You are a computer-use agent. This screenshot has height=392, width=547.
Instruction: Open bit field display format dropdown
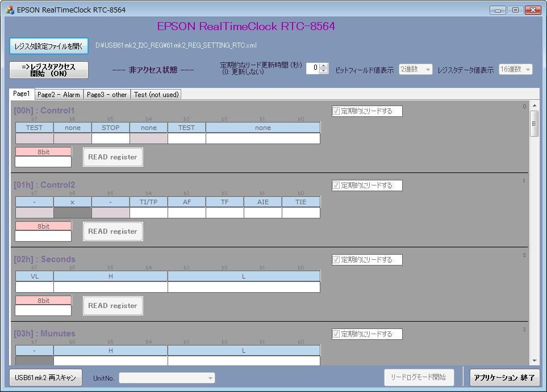pyautogui.click(x=415, y=69)
